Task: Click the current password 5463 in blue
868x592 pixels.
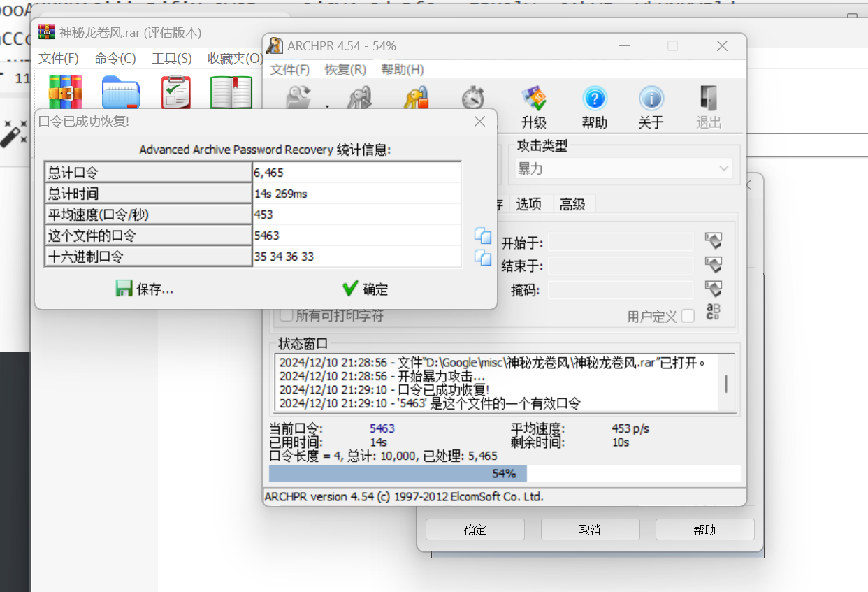Action: [x=382, y=428]
